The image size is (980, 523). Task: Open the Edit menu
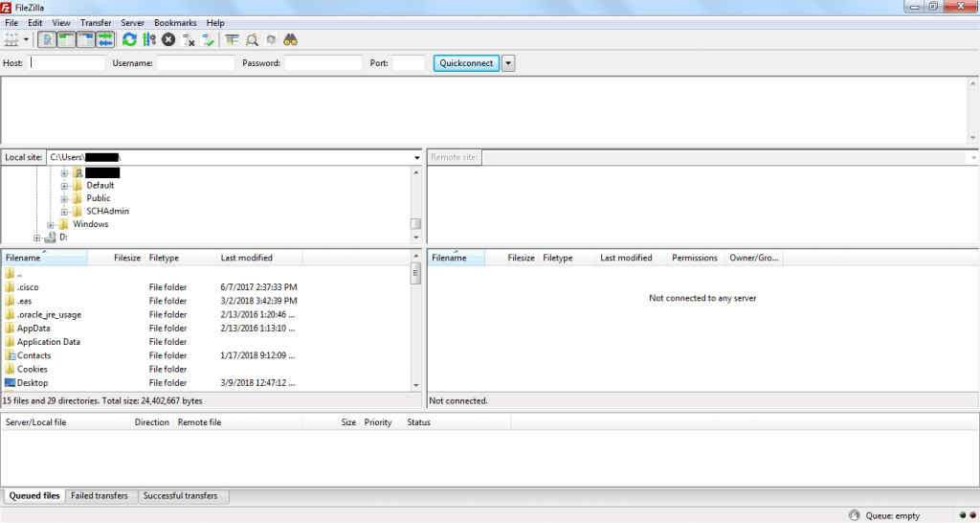point(35,23)
